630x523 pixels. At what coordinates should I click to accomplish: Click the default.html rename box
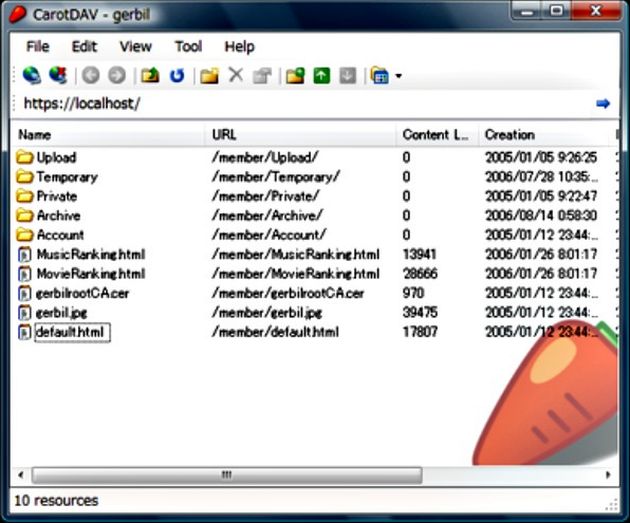point(72,333)
